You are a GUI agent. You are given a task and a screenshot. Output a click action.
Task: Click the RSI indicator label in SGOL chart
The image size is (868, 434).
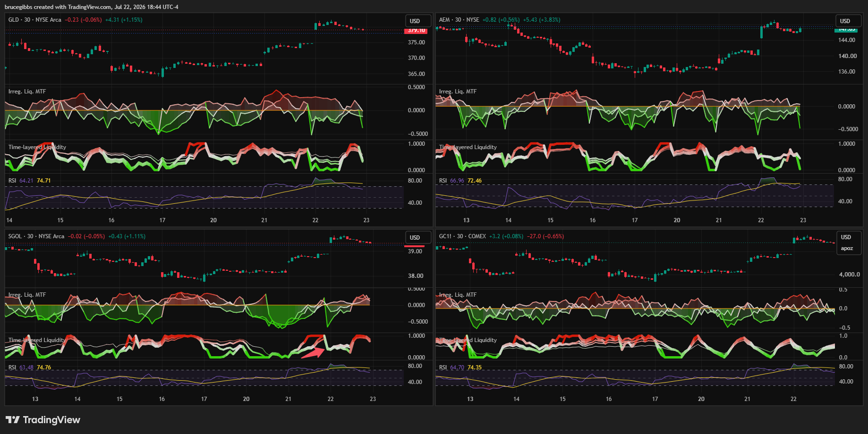click(x=12, y=367)
